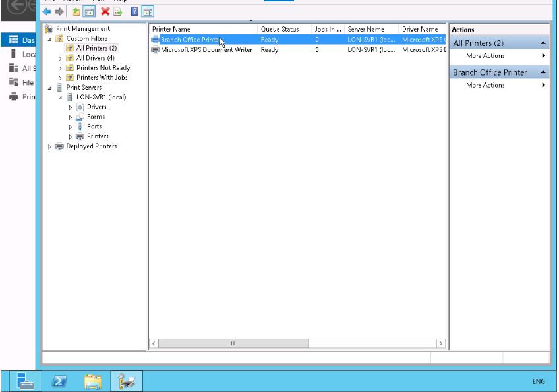559x392 pixels.
Task: Click the red Delete toolbar icon
Action: pos(105,12)
